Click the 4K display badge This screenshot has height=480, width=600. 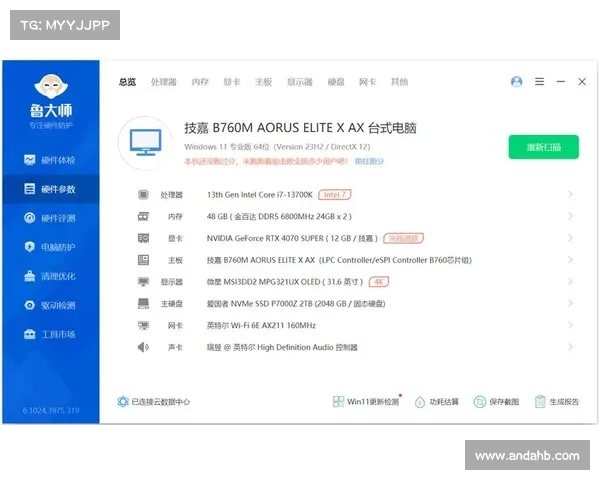pos(379,282)
